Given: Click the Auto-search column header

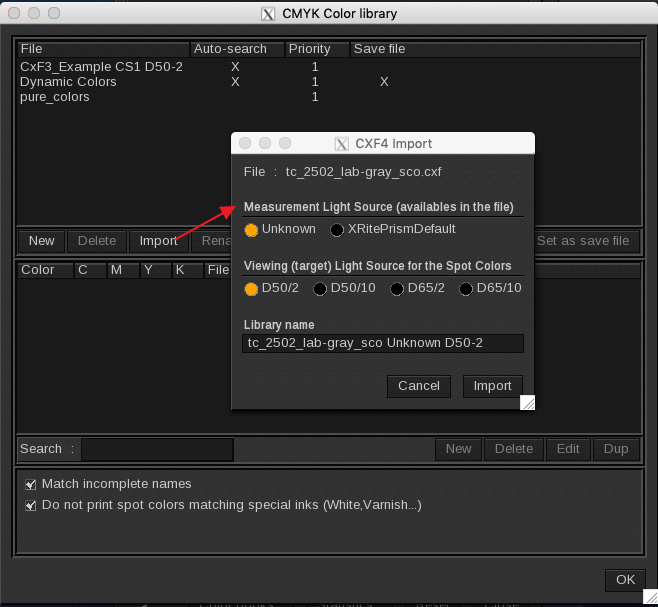Looking at the screenshot, I should (238, 49).
